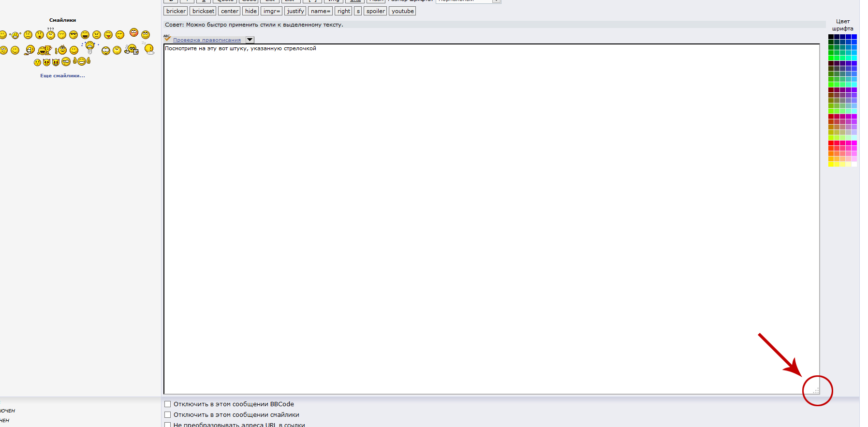The height and width of the screenshot is (427, 868).
Task: Pick the black font color swatch
Action: [831, 37]
